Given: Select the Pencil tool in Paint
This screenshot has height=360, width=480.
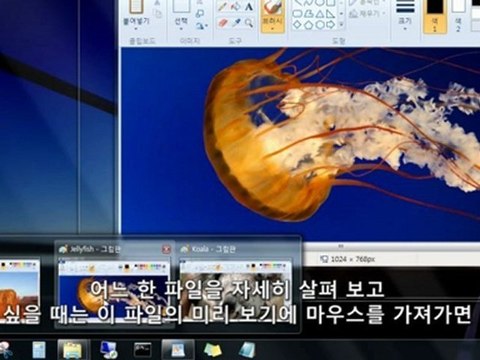Looking at the screenshot, I should [x=223, y=7].
